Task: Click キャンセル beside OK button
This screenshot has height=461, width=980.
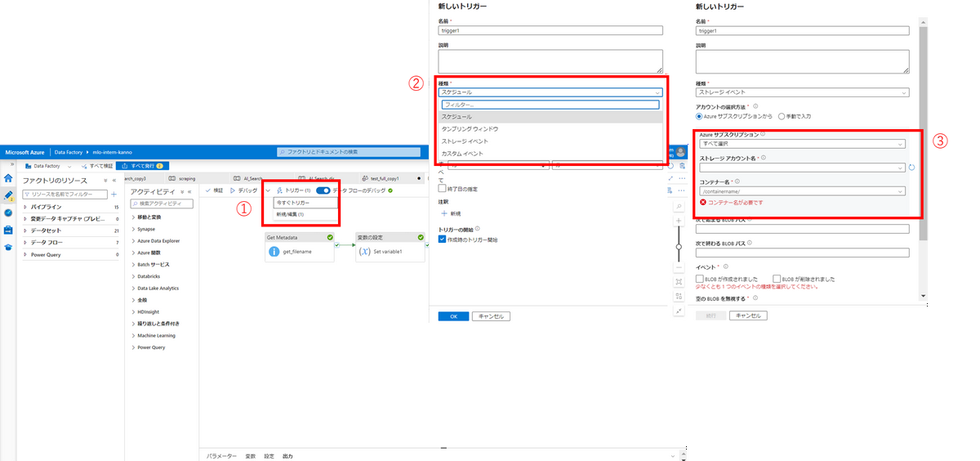Action: tap(491, 316)
